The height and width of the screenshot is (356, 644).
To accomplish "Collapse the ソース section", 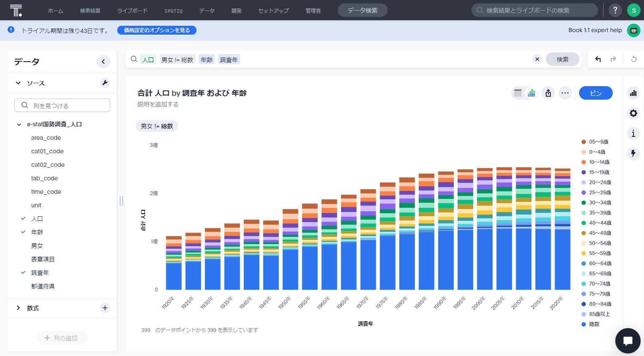I will [x=18, y=83].
